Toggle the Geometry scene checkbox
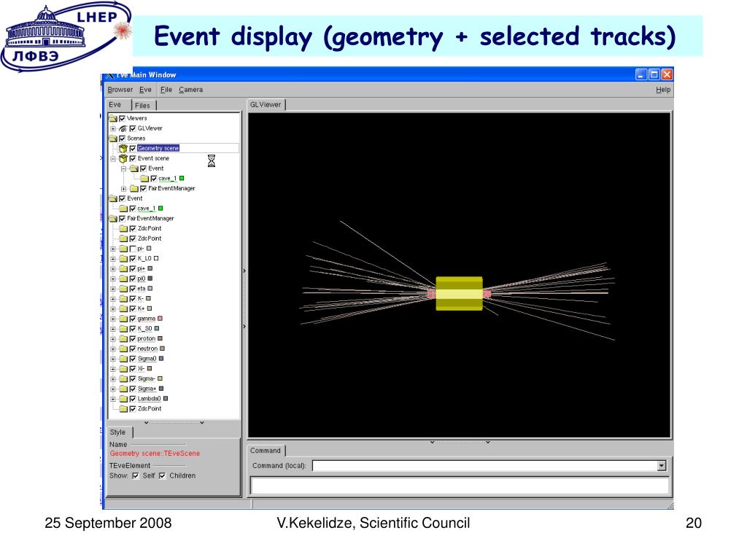This screenshot has width=747, height=560. coord(133,149)
